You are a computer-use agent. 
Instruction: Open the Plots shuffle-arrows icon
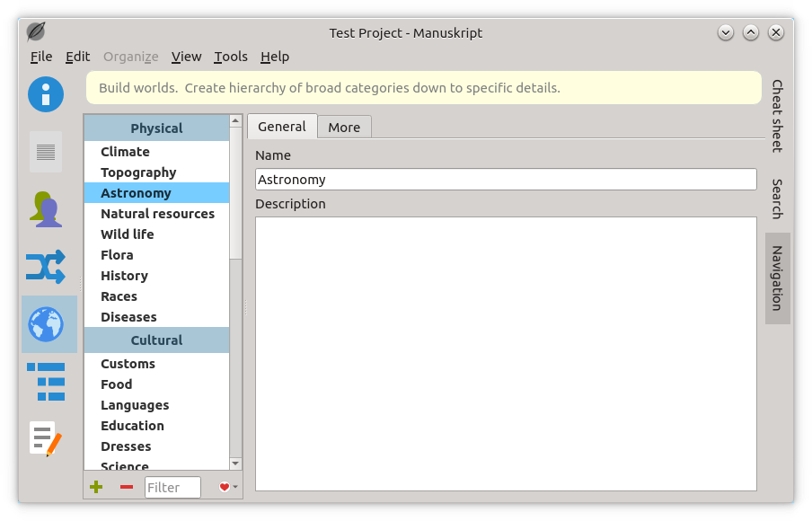(46, 267)
